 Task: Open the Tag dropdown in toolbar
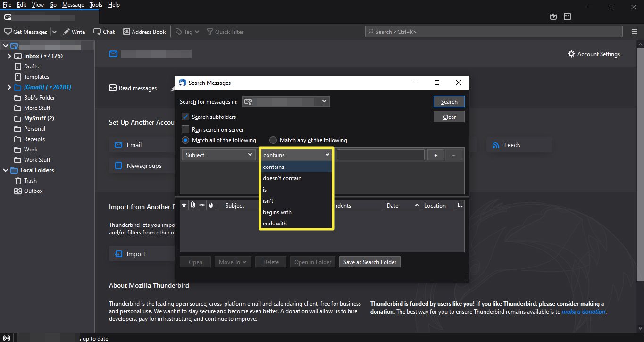(187, 32)
